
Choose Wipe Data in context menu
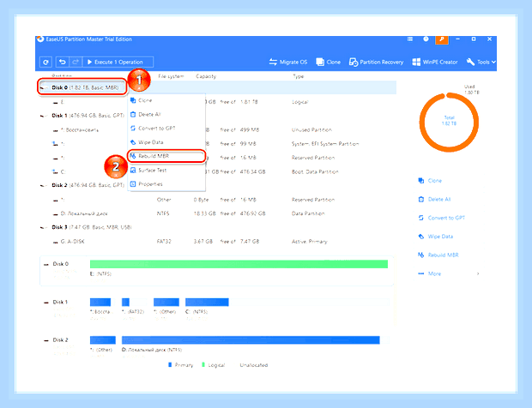click(x=166, y=142)
